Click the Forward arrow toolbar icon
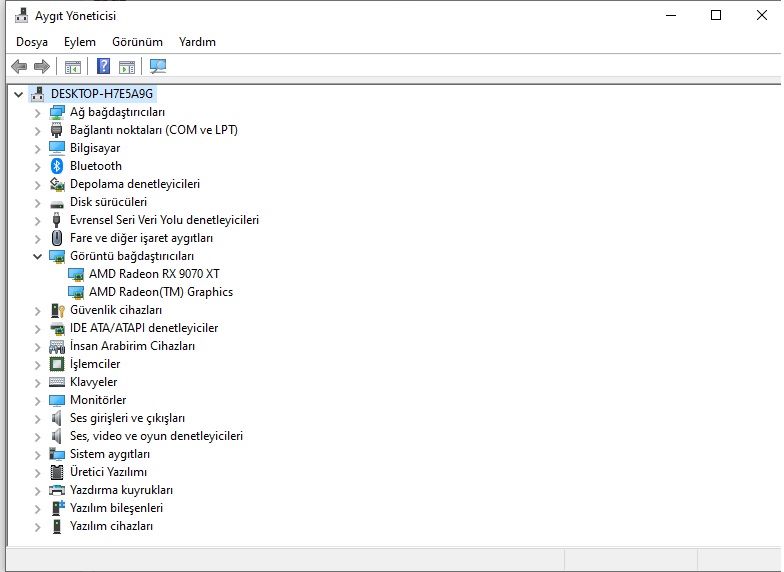784x572 pixels. click(x=42, y=66)
